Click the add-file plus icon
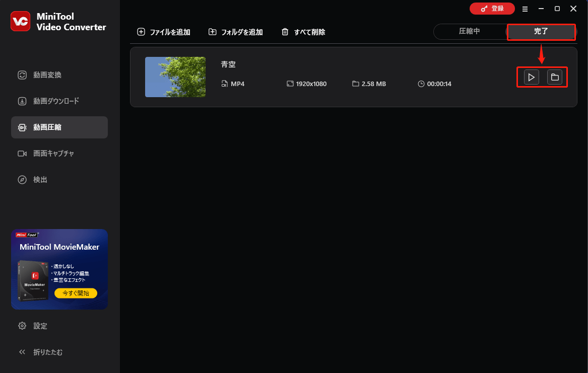The width and height of the screenshot is (588, 373). 141,32
